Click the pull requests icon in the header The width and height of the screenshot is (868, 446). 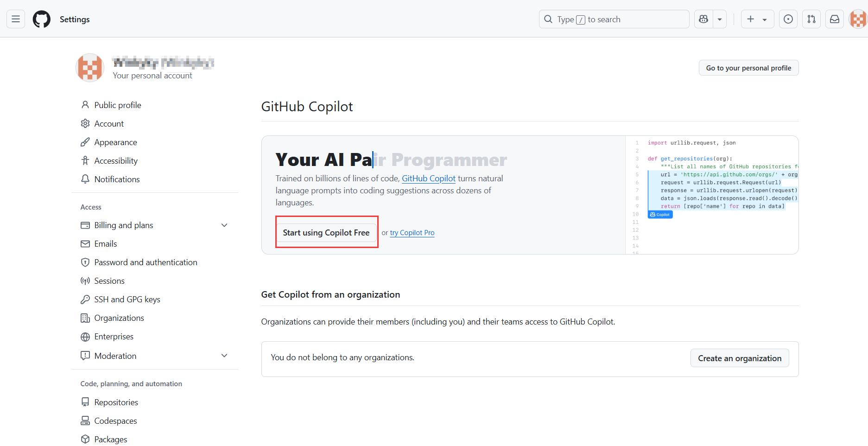pyautogui.click(x=811, y=19)
